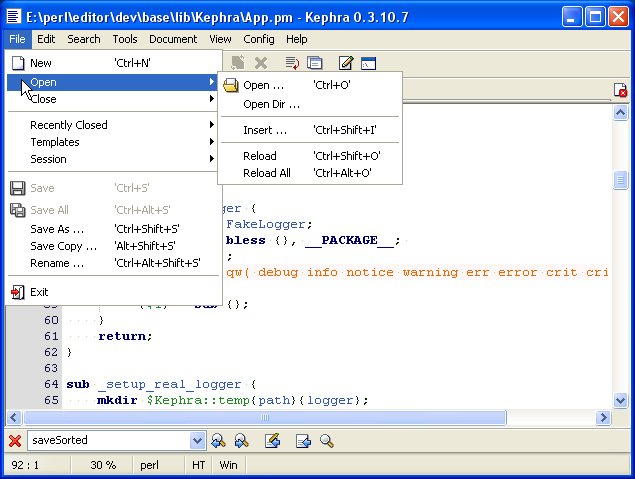Click the horizontal scrollbar thumb
Screen dimensions: 635x479
(x=265, y=417)
